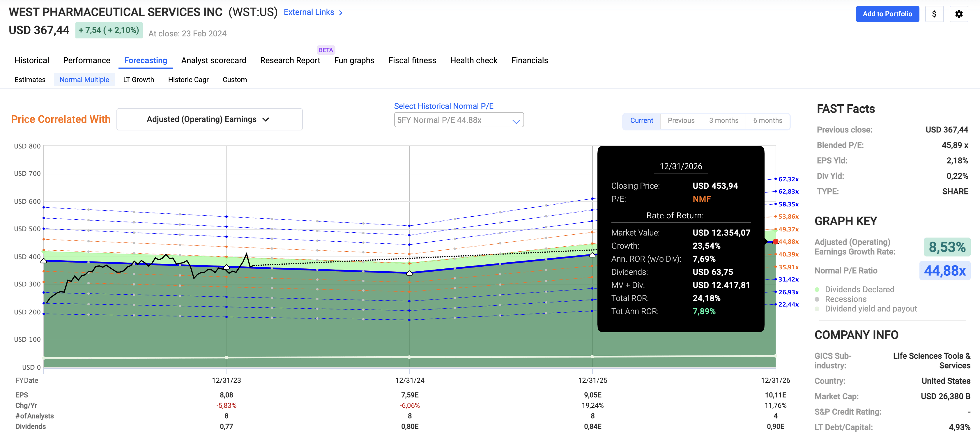
Task: Open the settings gear icon
Action: click(x=958, y=14)
